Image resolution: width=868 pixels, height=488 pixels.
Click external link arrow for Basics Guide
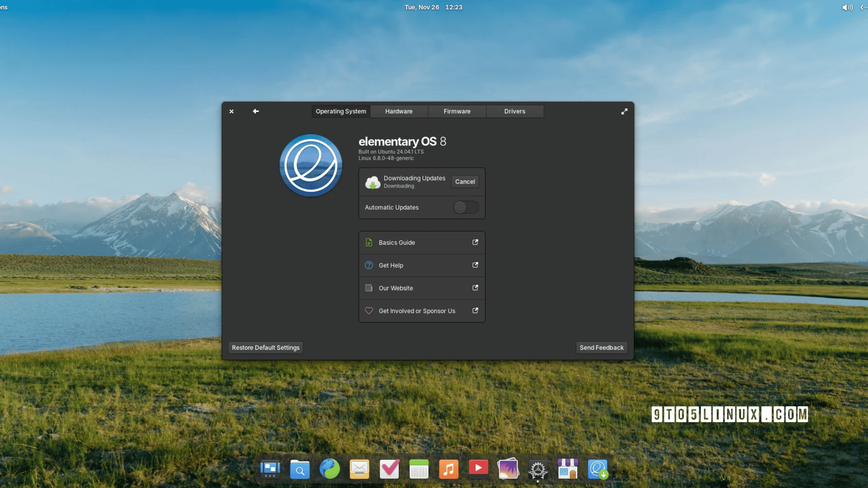tap(475, 242)
